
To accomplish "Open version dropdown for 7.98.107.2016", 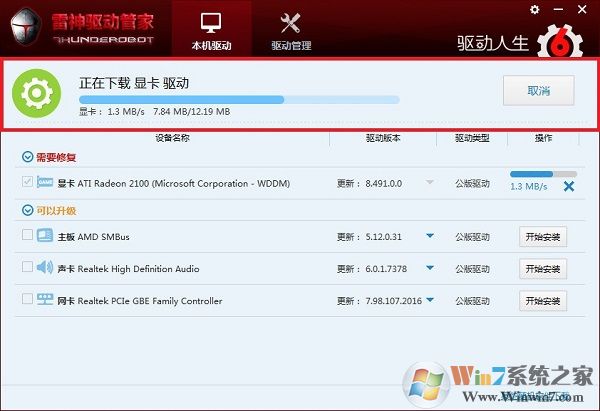I will (430, 300).
